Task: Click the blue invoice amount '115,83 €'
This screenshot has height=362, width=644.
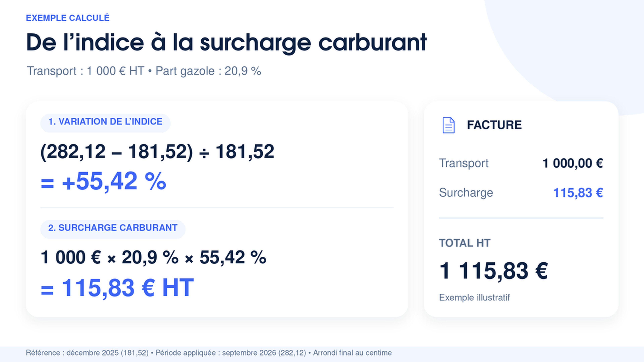Action: [x=578, y=193]
